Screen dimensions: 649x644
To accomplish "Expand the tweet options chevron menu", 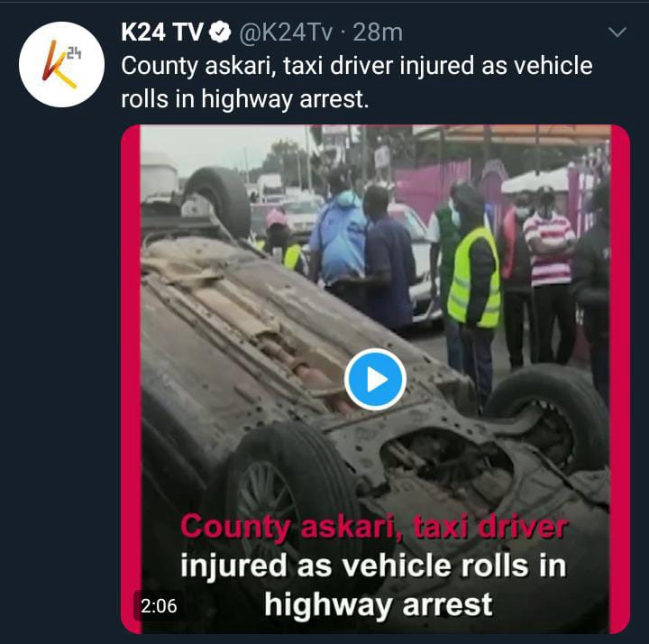I will click(x=617, y=32).
